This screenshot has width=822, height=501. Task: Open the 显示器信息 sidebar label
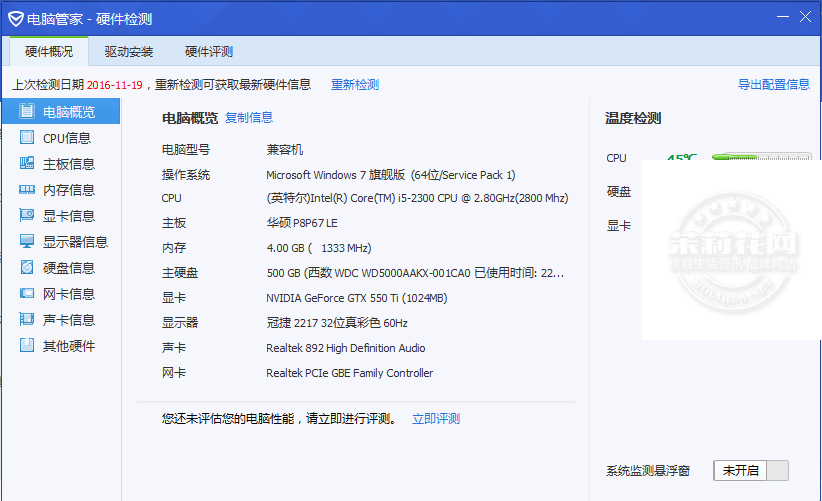pos(75,242)
